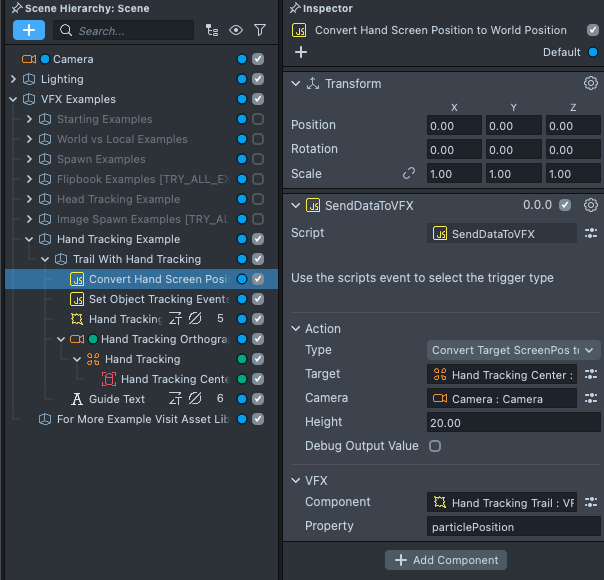Open the Transform component settings gear
Viewport: 604px width, 580px height.
tap(590, 84)
